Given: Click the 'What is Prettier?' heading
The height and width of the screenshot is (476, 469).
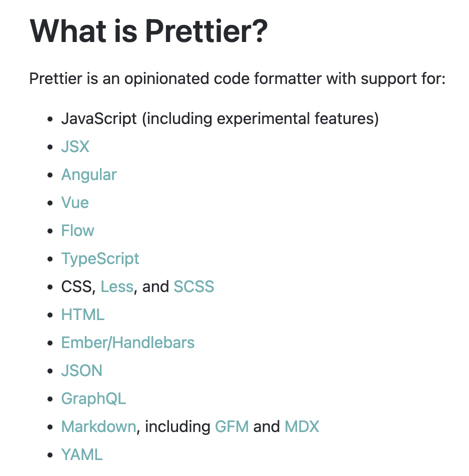Looking at the screenshot, I should point(148,31).
